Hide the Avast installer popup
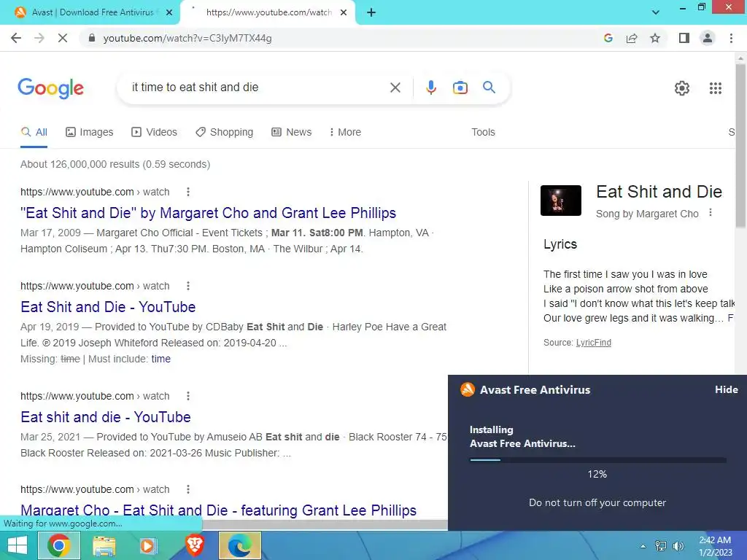The width and height of the screenshot is (747, 560). click(x=726, y=389)
